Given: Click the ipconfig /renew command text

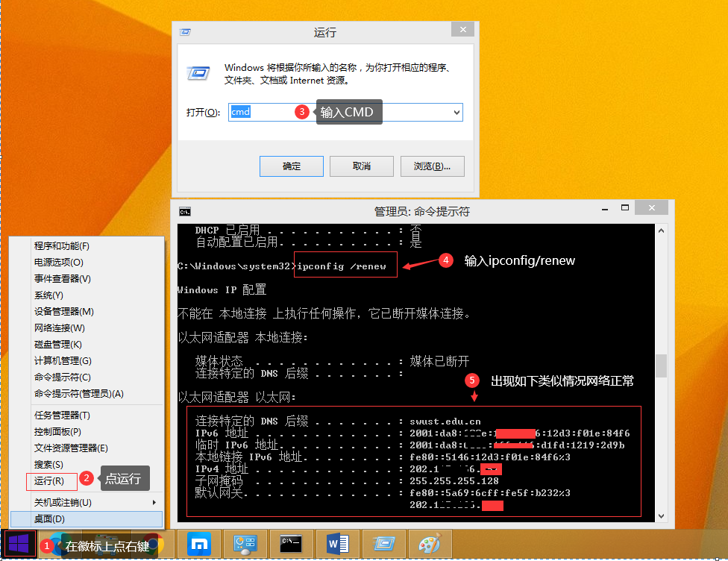Looking at the screenshot, I should click(x=342, y=266).
